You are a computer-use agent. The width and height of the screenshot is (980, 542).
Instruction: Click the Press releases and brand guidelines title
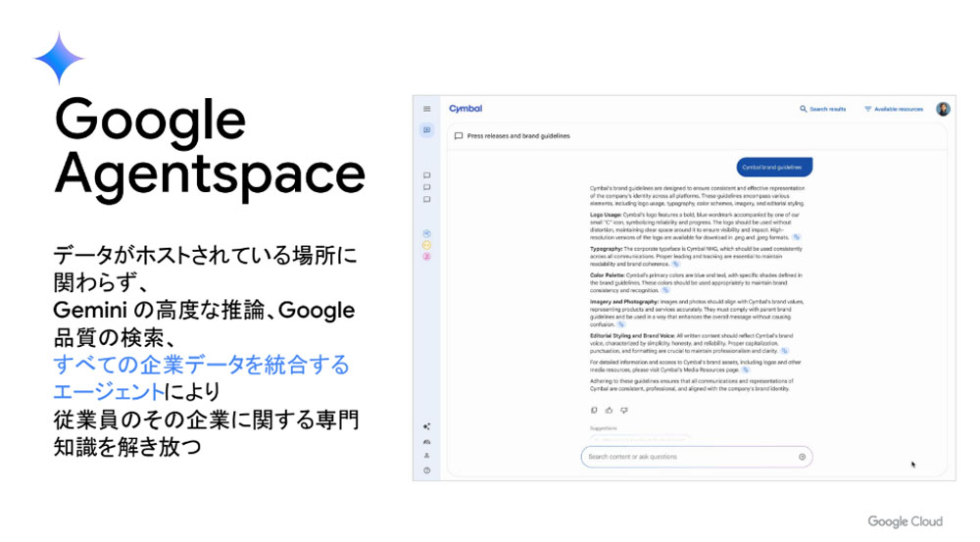point(518,135)
